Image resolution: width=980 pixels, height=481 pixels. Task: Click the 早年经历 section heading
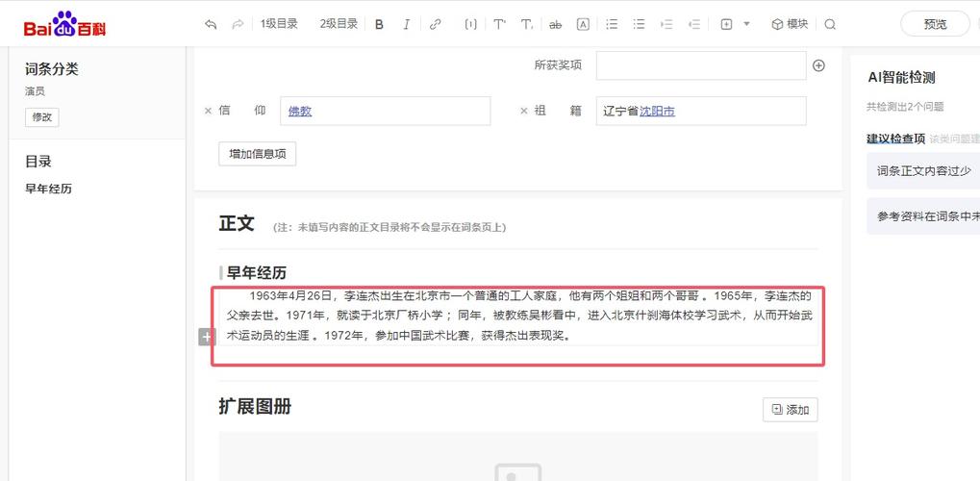(x=256, y=272)
